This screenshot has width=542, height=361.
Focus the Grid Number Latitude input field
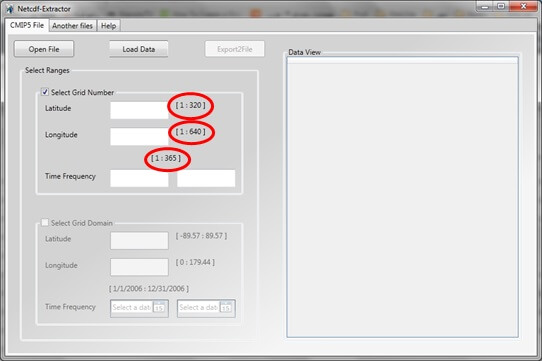(139, 110)
